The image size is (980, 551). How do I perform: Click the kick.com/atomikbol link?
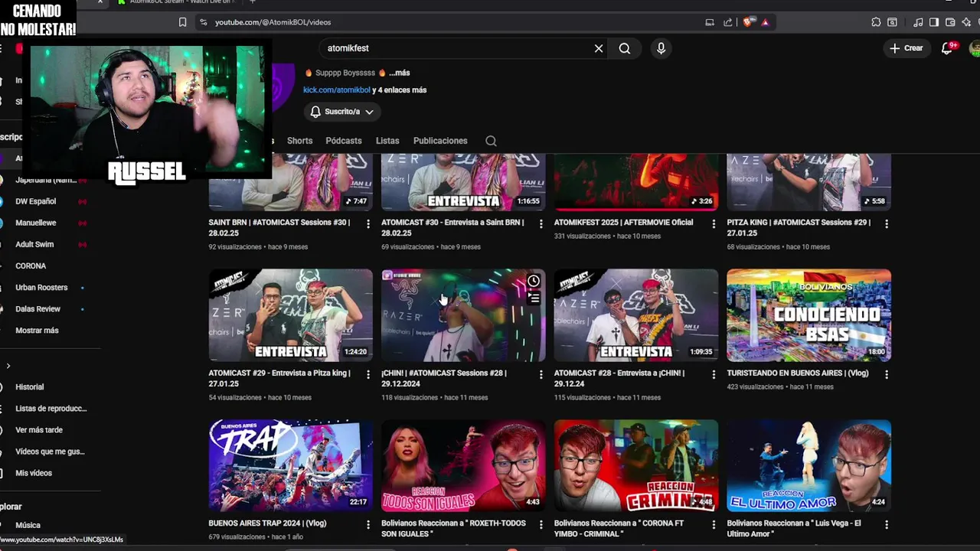click(x=336, y=90)
